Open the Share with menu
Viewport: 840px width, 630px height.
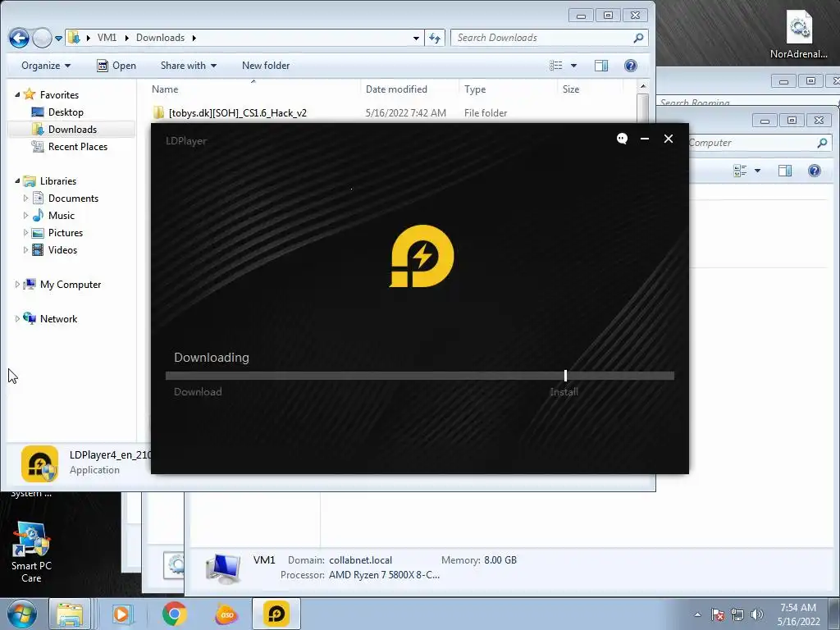tap(189, 66)
